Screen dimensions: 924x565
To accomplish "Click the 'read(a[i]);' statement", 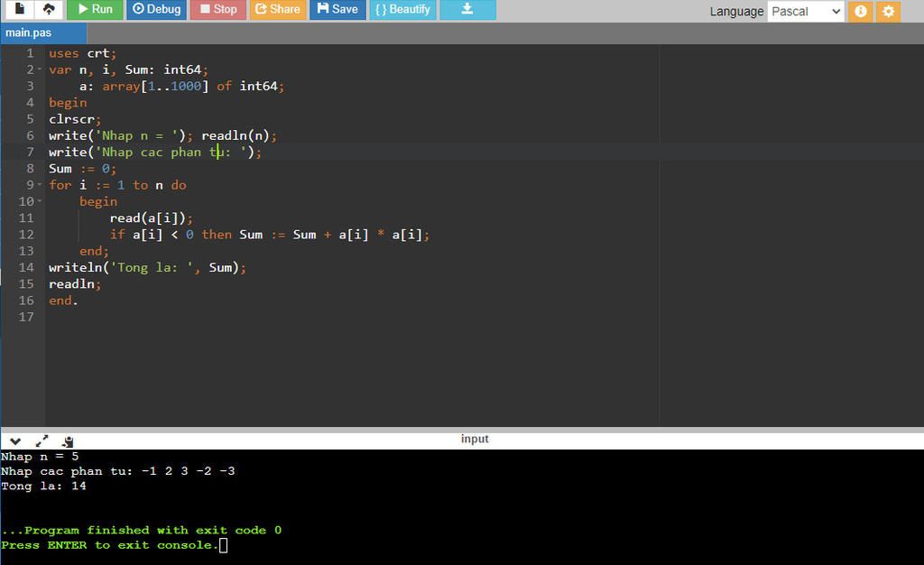I will 151,218.
